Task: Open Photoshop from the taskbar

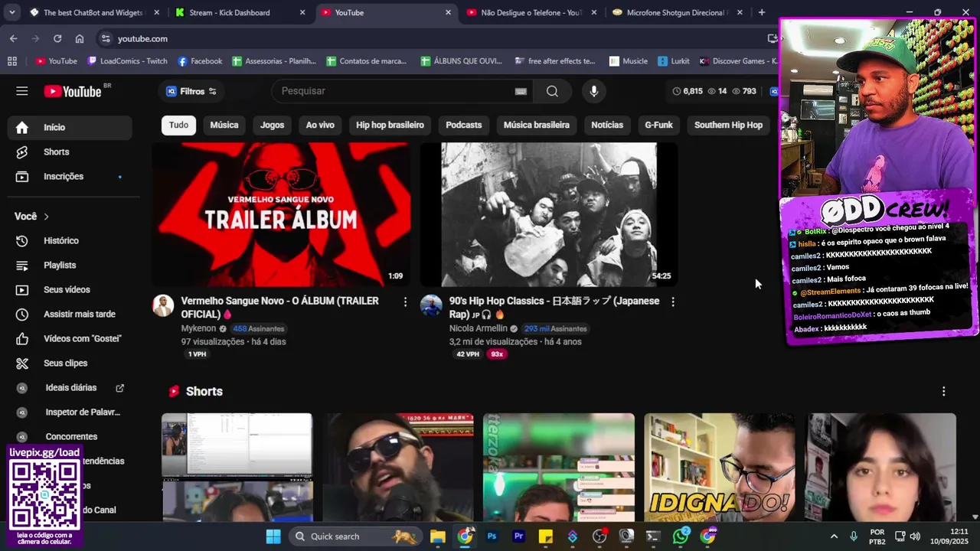Action: click(x=492, y=536)
